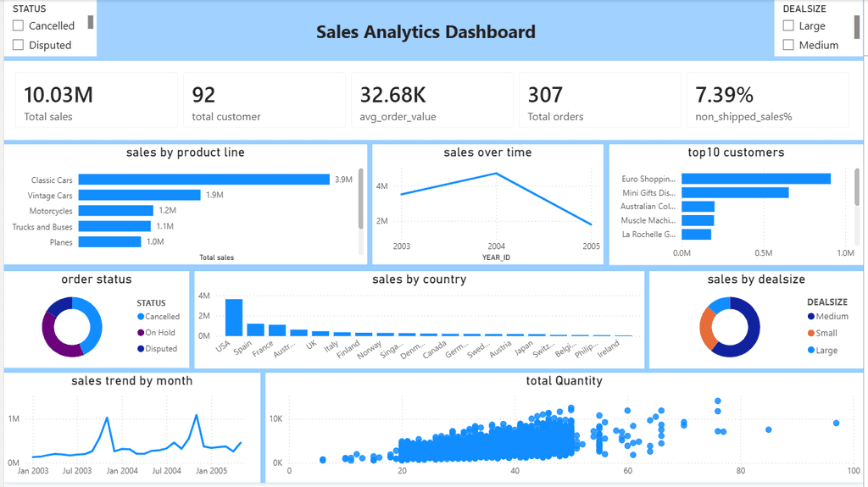Viewport: 868px width, 487px height.
Task: Click the top10 customers chart scrollbar
Action: pos(857,187)
